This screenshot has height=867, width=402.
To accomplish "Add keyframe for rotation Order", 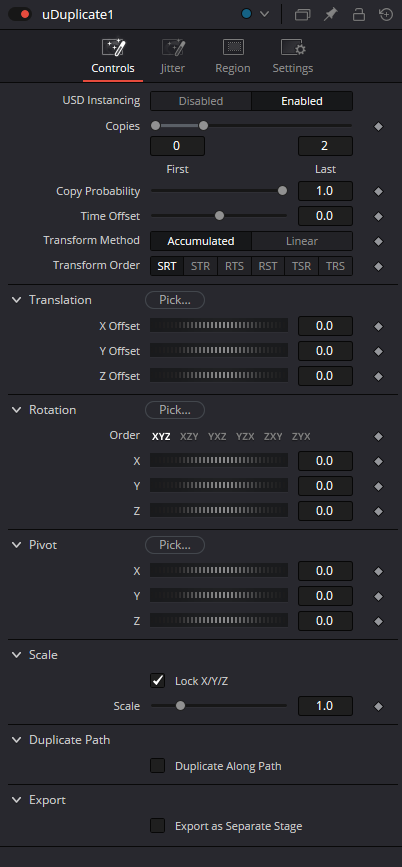I will click(x=378, y=436).
